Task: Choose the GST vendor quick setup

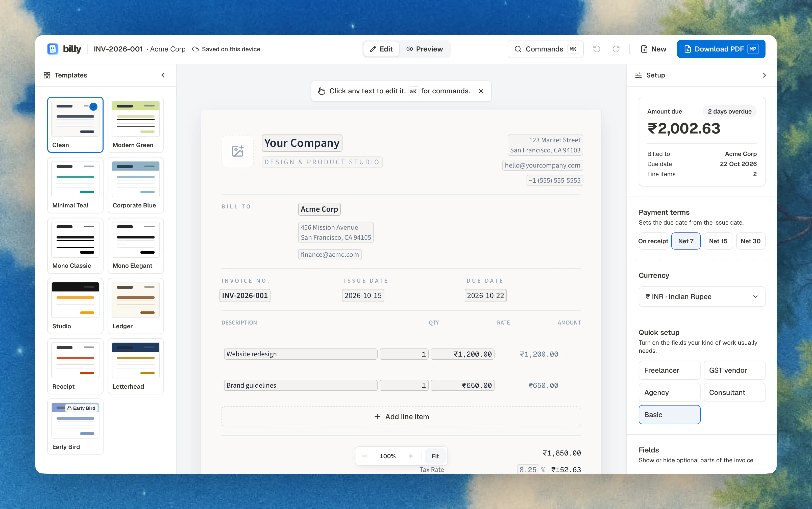Action: coord(734,370)
